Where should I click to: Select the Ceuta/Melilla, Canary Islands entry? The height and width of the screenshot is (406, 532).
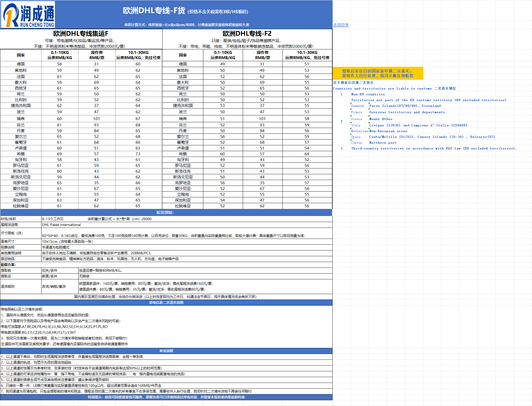coord(432,137)
